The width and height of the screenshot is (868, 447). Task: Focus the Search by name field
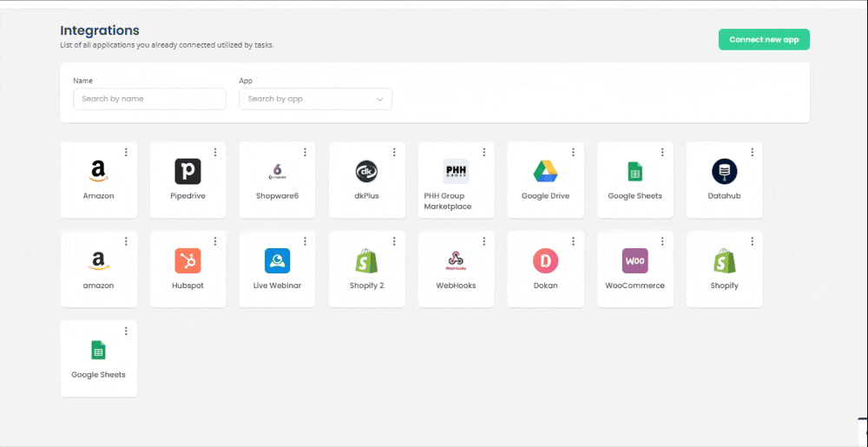pyautogui.click(x=149, y=99)
